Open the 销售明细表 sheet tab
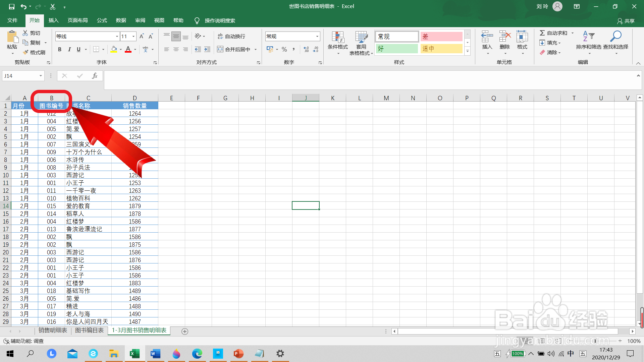Image resolution: width=644 pixels, height=362 pixels. point(53,330)
